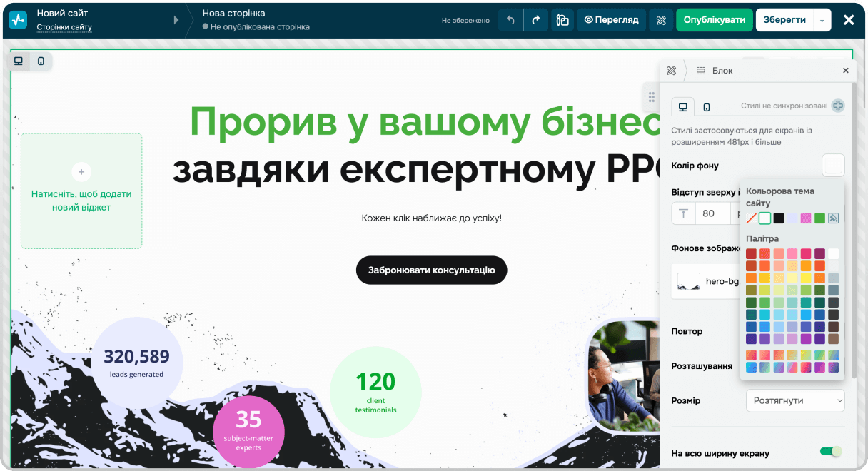Click the add new widget placeholder text
The height and width of the screenshot is (471, 868).
pos(81,201)
